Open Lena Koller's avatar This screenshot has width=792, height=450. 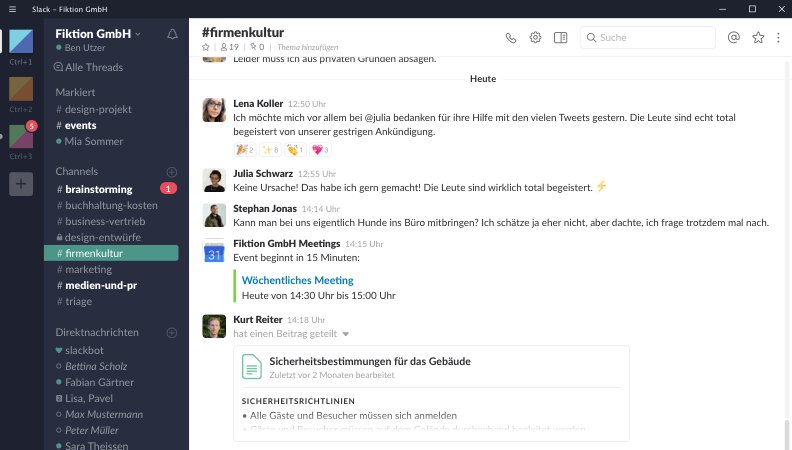click(214, 110)
